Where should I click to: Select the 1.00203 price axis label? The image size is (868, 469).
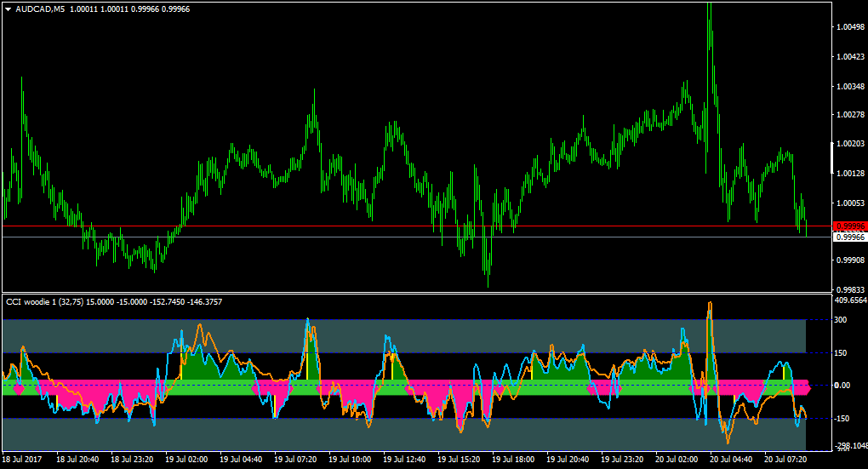[x=851, y=144]
